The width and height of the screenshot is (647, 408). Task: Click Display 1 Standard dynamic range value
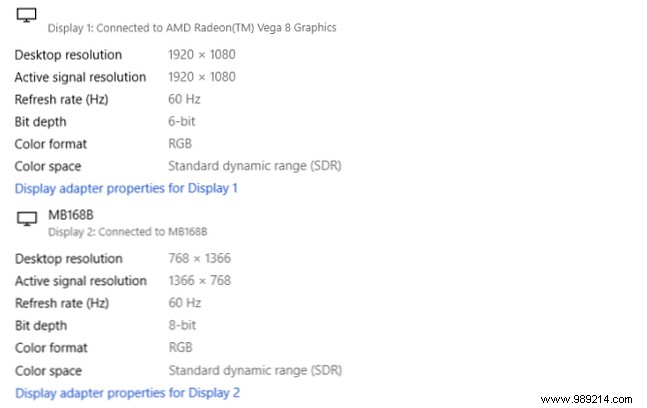pyautogui.click(x=255, y=166)
